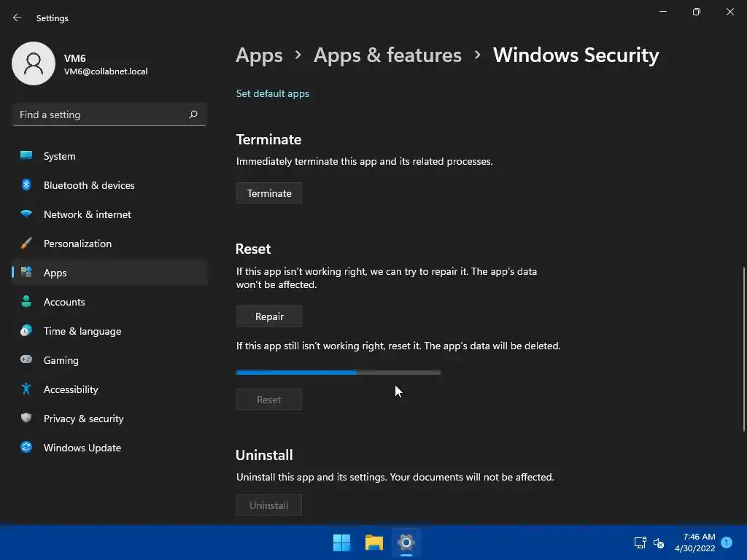Click the Uninstall section heading
This screenshot has height=560, width=747.
[264, 455]
